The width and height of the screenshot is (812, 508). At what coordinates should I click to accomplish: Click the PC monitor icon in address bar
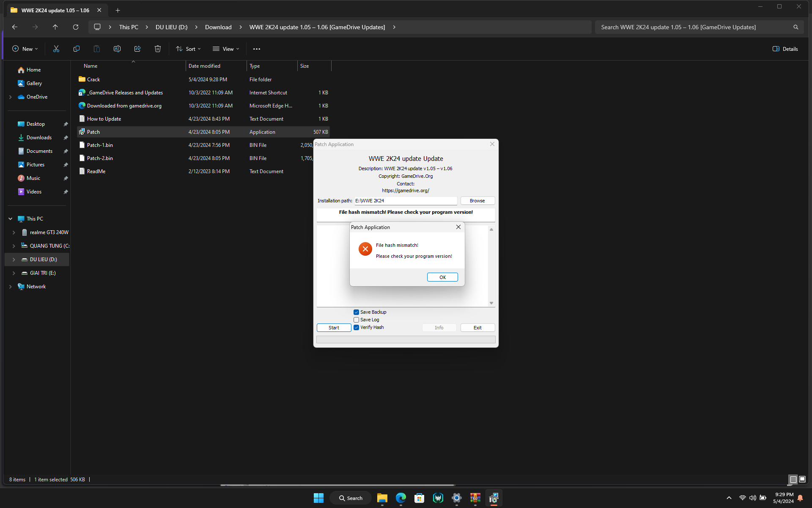[x=97, y=27]
